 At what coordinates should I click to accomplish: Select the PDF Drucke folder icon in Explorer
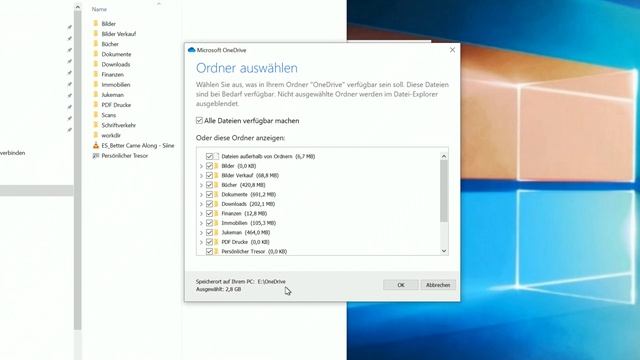[96, 105]
